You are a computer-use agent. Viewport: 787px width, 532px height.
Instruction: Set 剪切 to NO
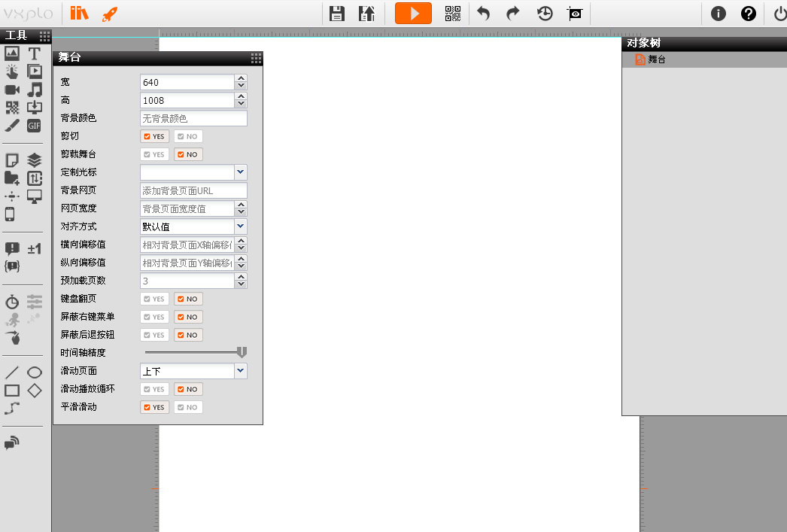click(x=188, y=136)
